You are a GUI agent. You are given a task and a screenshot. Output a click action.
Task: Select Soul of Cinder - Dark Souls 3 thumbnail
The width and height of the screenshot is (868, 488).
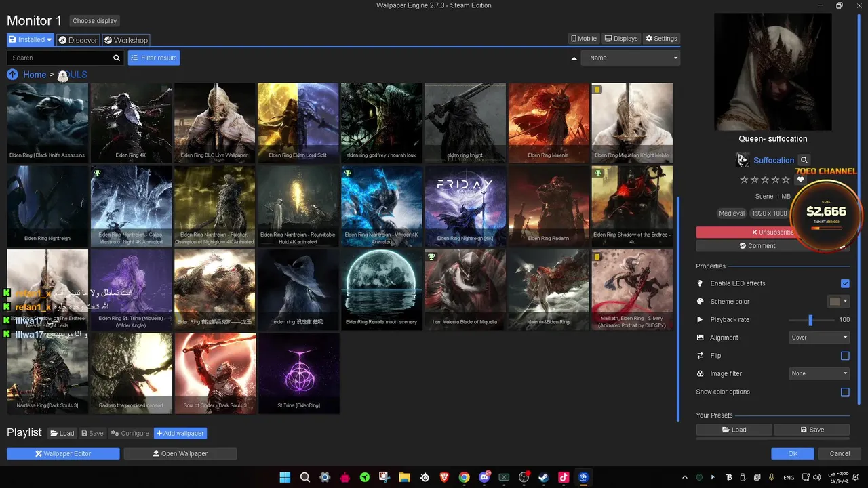click(214, 373)
